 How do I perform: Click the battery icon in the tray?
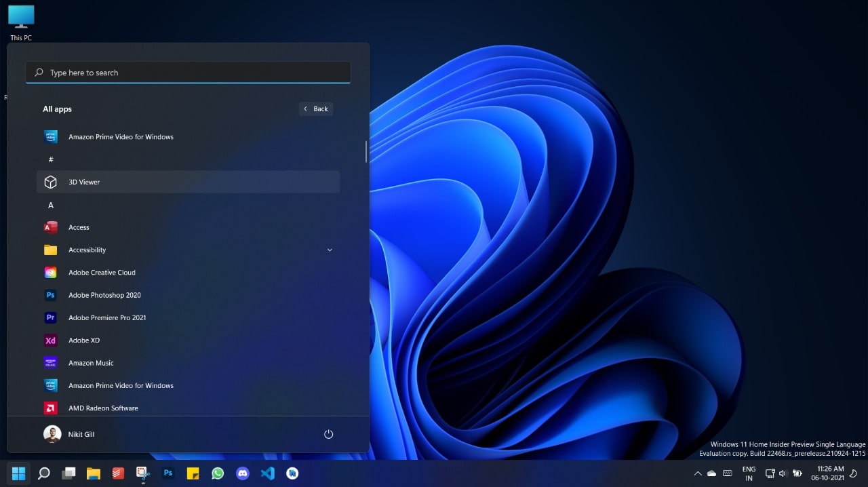(797, 473)
